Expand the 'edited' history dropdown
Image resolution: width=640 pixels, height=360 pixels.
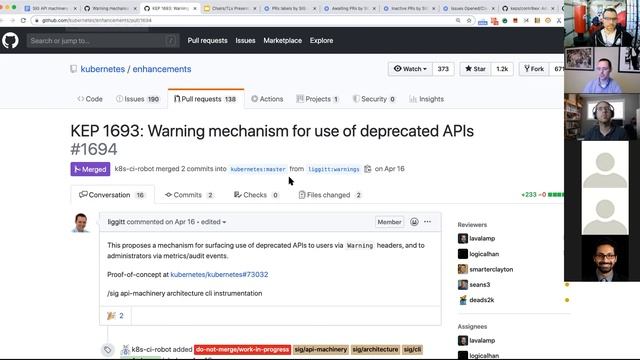[213, 222]
